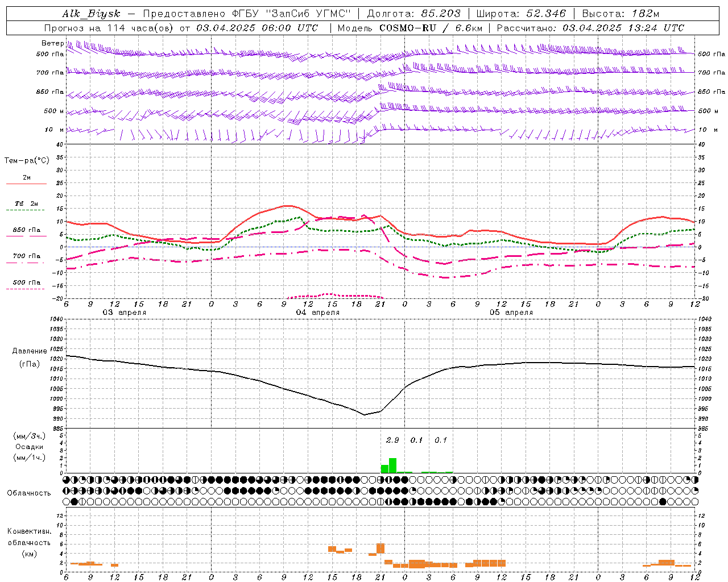Select the Давление pressure panel title

30,351
